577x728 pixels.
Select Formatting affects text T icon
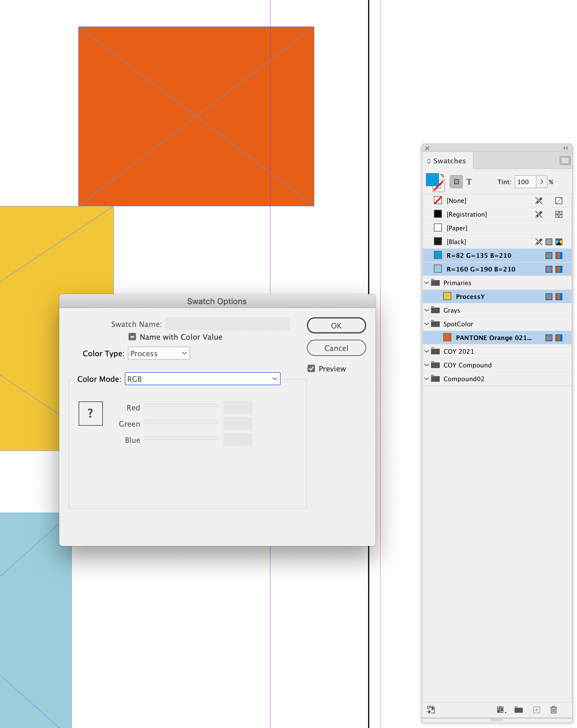pos(469,182)
